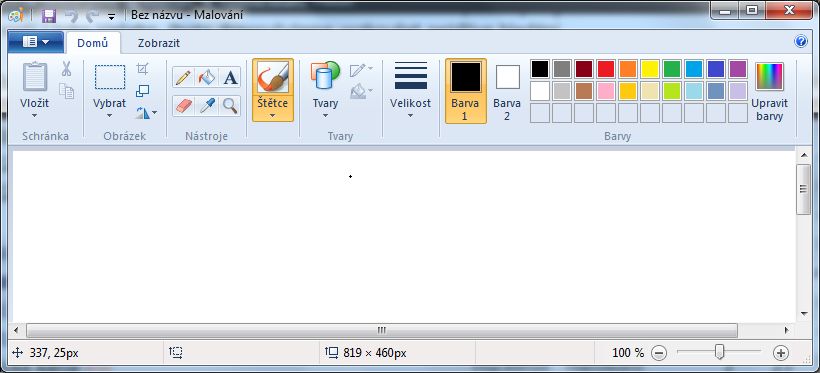Open Paint help question mark icon

[801, 42]
